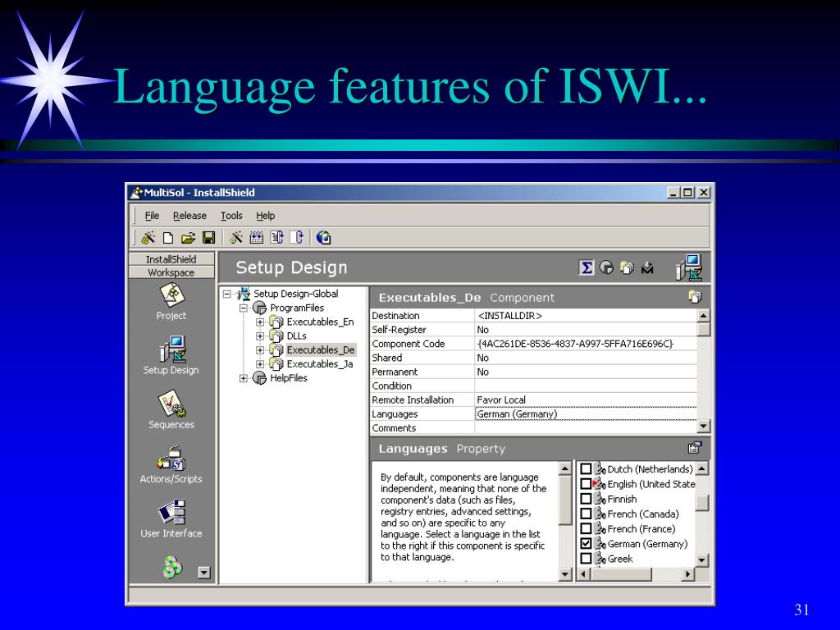
Task: Click the Self-Register property row label
Action: 399,330
